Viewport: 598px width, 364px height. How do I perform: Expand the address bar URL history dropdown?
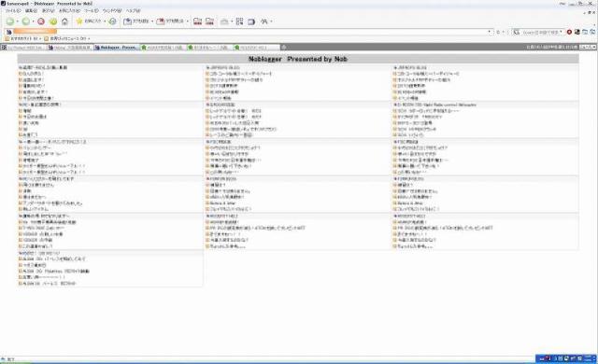point(490,32)
